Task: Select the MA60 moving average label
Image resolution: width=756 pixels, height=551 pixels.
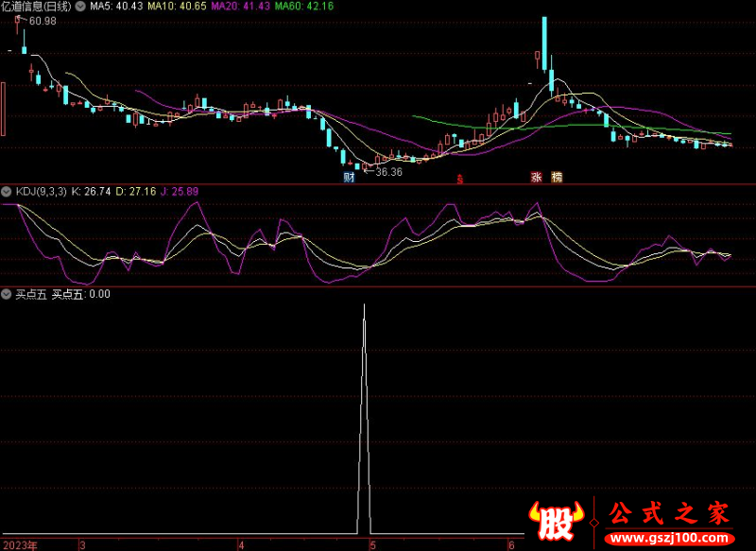Action: tap(304, 6)
